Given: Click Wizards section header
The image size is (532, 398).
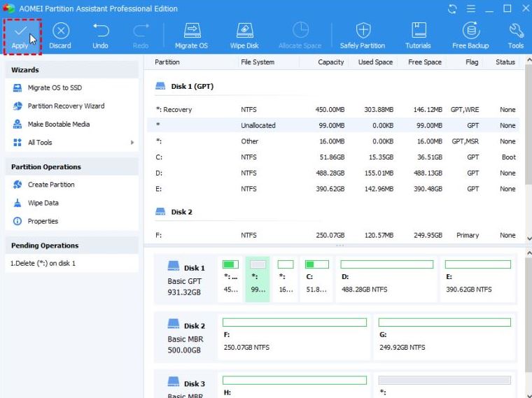Looking at the screenshot, I should tap(71, 70).
